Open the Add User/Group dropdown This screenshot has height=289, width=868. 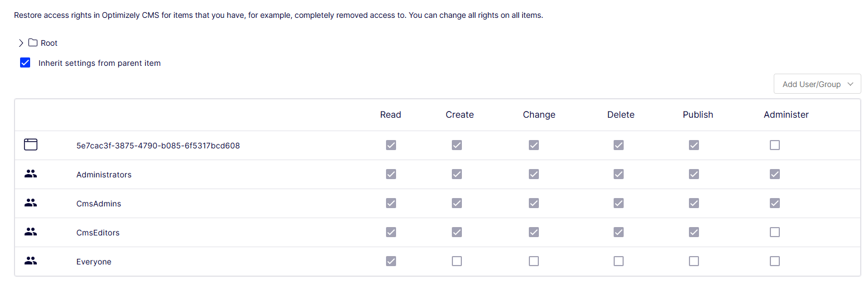point(817,84)
